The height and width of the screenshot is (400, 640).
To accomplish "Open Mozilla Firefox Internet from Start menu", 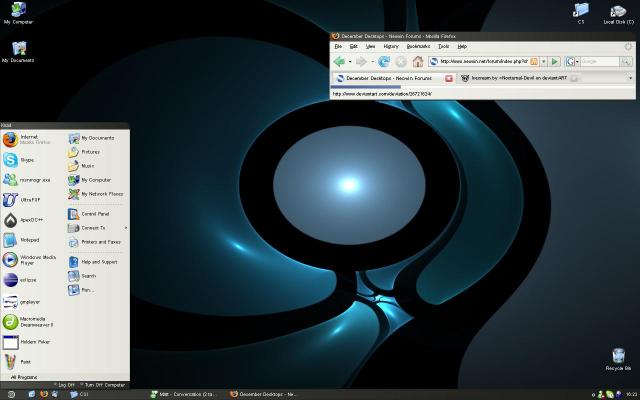I will tap(27, 140).
